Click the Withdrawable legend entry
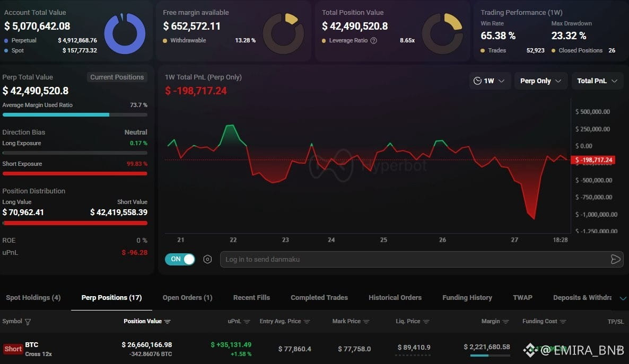The image size is (629, 364). click(x=209, y=40)
